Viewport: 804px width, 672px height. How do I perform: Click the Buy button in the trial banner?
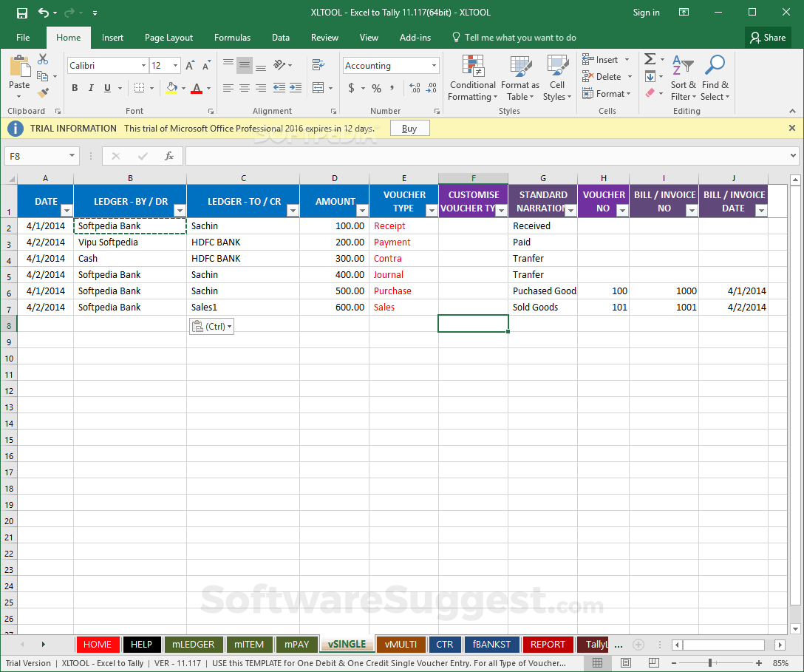409,127
